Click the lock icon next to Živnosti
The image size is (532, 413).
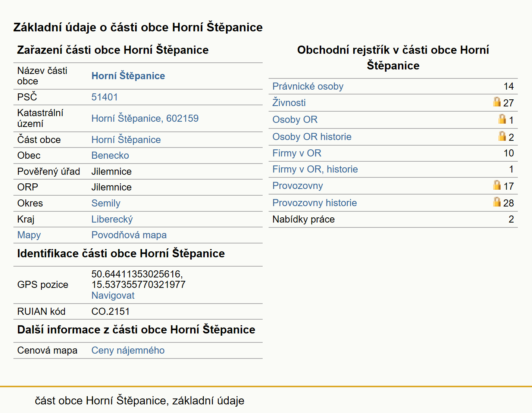(497, 102)
